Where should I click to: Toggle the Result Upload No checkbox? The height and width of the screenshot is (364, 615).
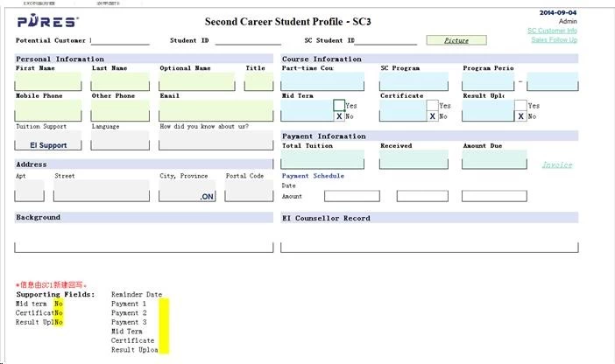coord(520,115)
